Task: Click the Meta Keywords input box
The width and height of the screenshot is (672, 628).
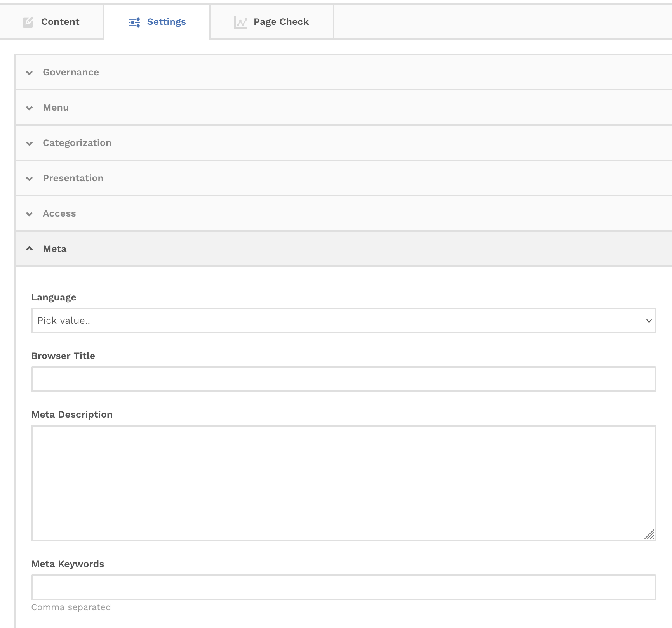Action: pyautogui.click(x=343, y=587)
